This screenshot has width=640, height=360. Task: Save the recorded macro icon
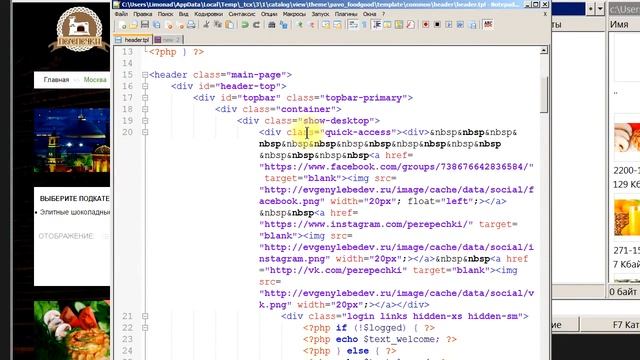point(473,25)
